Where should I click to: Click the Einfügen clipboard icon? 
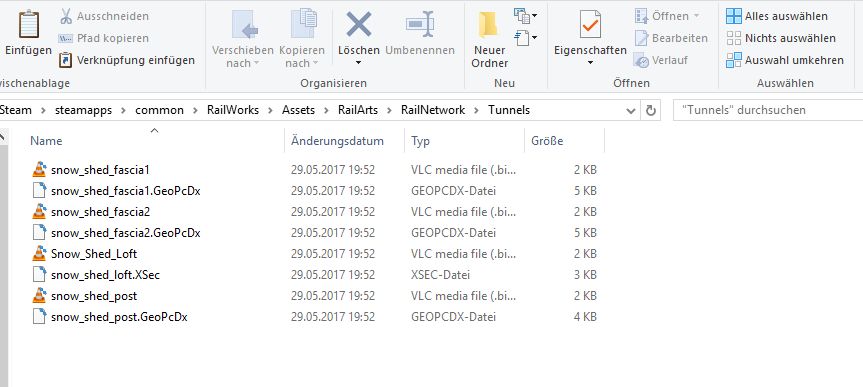click(29, 25)
